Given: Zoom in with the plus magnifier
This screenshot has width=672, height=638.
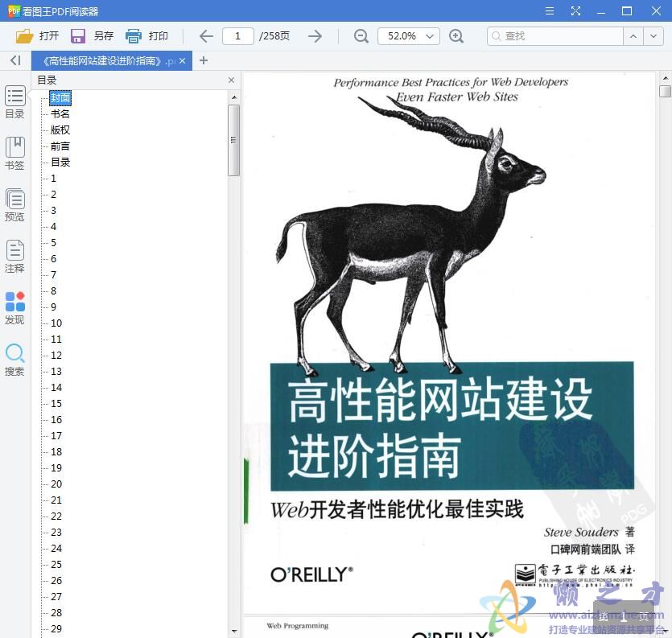Looking at the screenshot, I should (x=456, y=36).
